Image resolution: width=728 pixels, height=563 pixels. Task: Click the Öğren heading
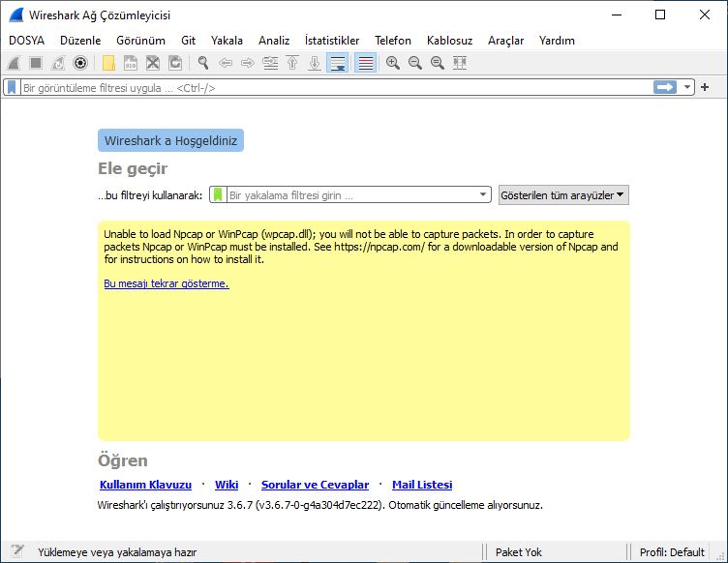coord(123,460)
